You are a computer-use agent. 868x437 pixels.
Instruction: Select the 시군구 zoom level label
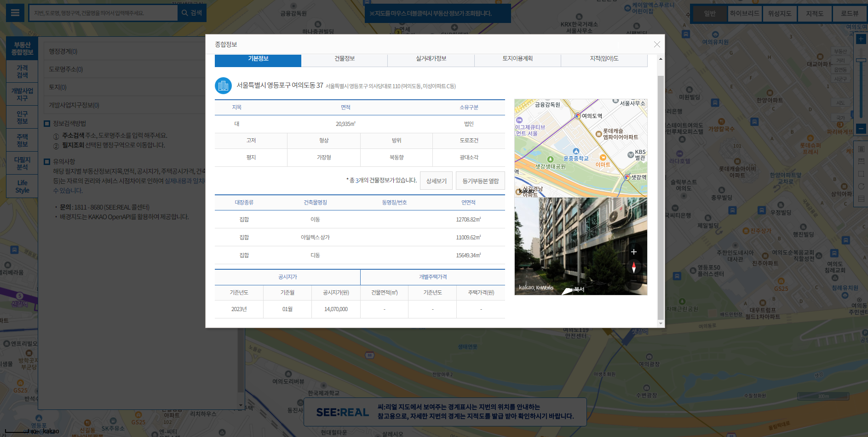coord(840,79)
